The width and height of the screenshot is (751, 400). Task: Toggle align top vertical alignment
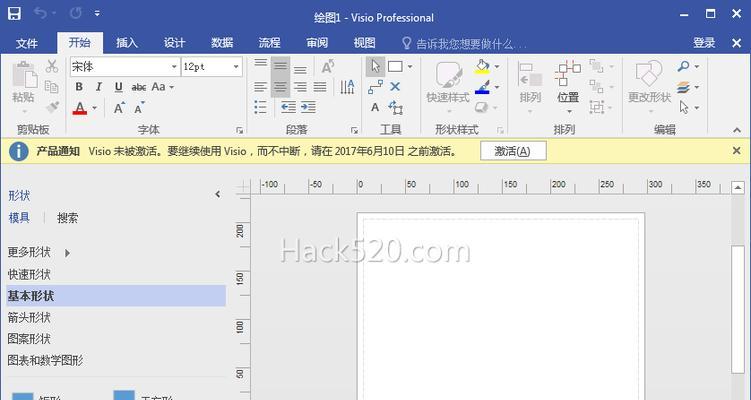tap(261, 65)
